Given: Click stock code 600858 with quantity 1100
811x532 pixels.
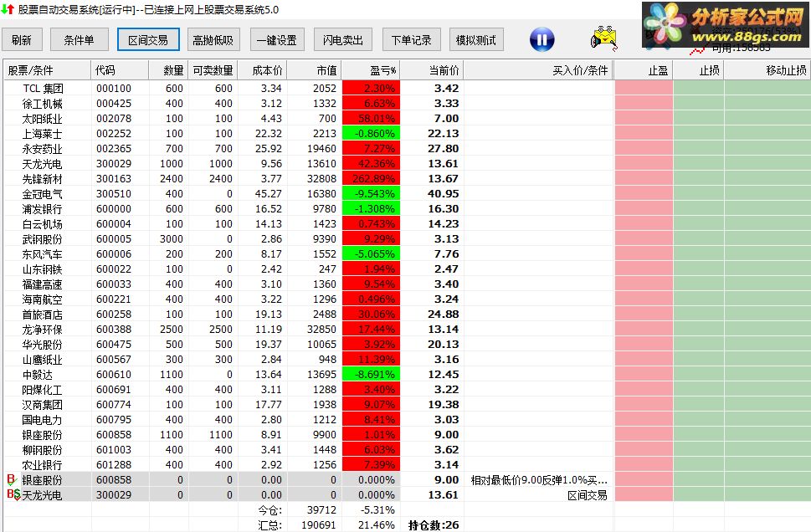Looking at the screenshot, I should pos(114,435).
